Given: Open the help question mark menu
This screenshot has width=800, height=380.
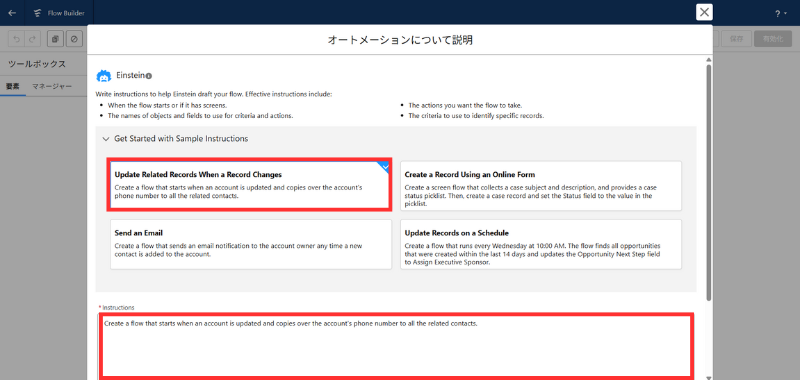Looking at the screenshot, I should 781,14.
